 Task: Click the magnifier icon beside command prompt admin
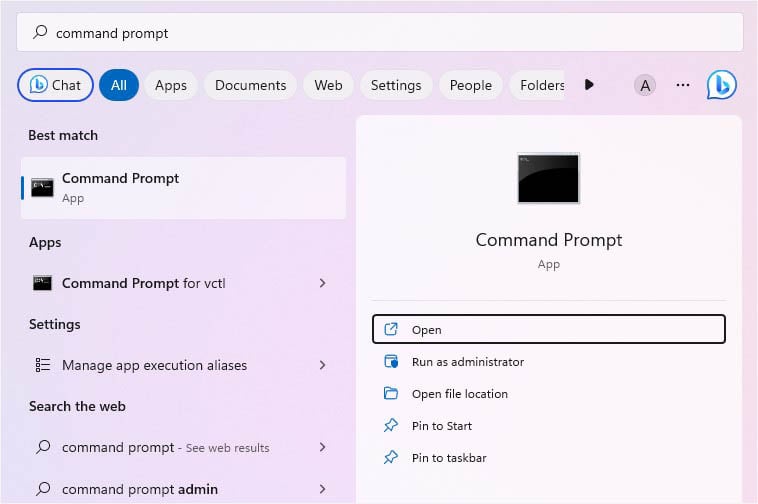43,489
